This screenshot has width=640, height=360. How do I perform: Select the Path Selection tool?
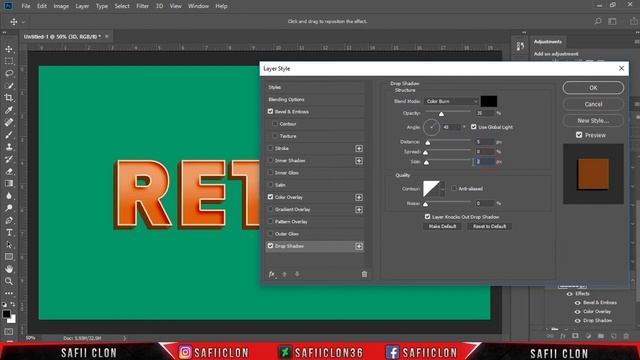tap(9, 245)
